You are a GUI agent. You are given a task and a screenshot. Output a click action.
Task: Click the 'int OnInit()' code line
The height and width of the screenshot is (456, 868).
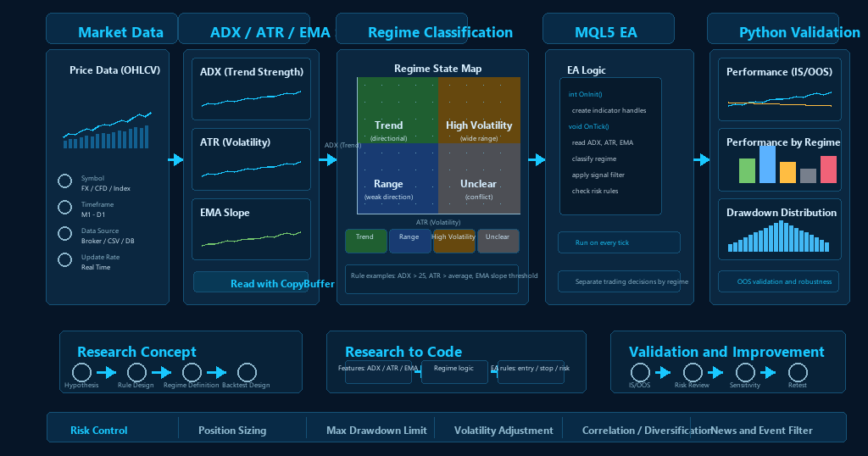coord(585,95)
